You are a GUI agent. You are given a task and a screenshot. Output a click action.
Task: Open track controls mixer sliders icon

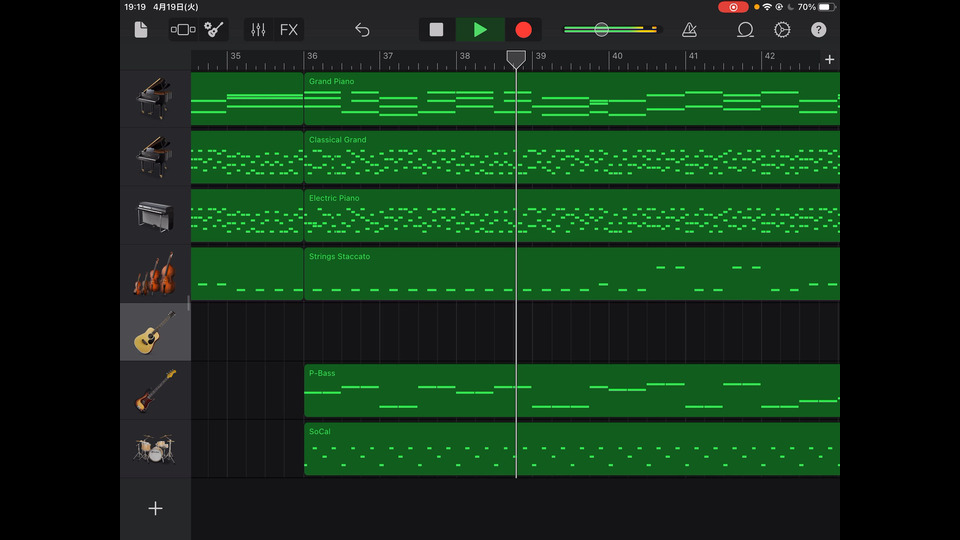(258, 30)
